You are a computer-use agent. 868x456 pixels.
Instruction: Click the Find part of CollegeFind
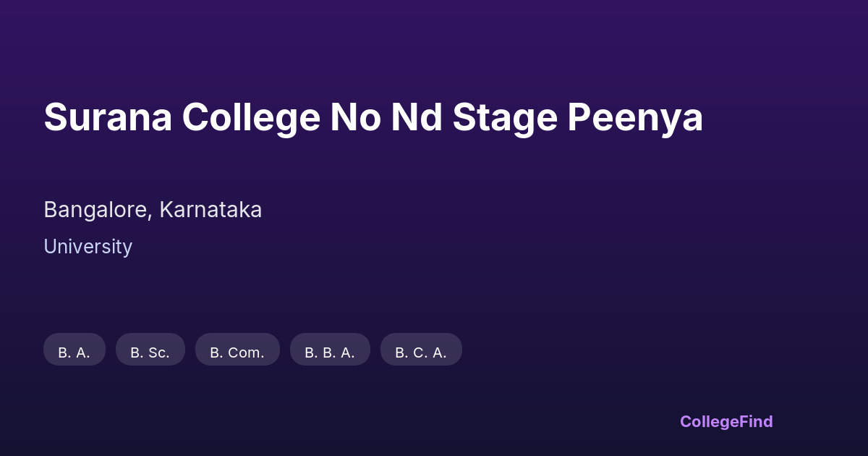[x=756, y=421]
